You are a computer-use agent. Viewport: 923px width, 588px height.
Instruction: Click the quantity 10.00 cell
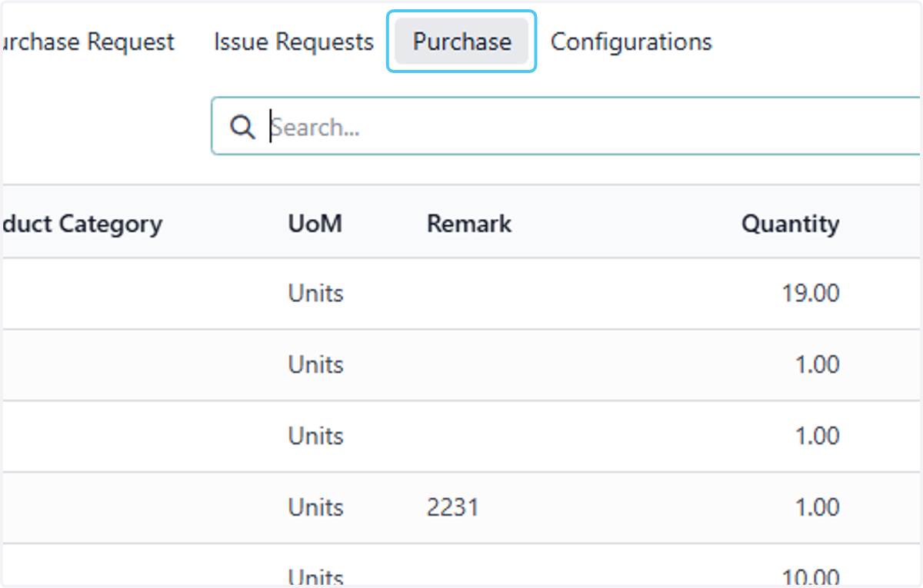(809, 576)
